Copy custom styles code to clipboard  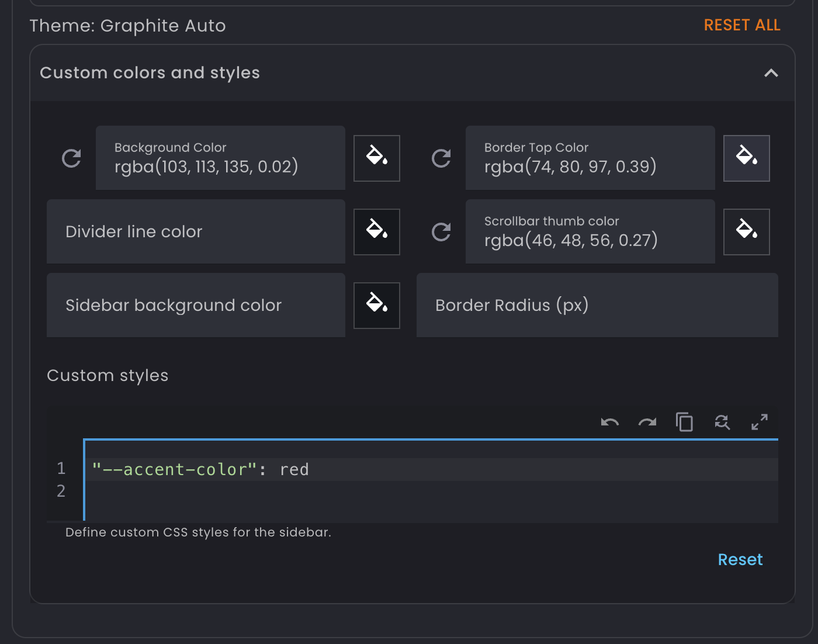684,422
